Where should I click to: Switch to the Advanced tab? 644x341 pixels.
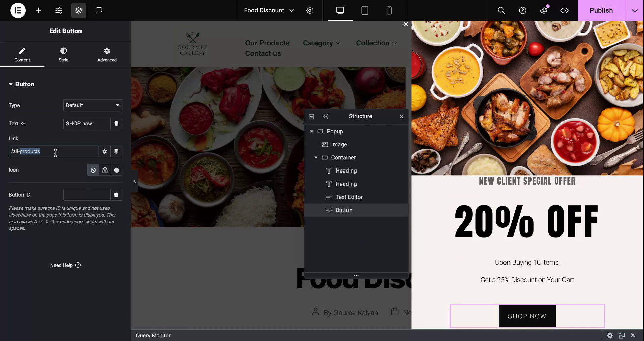click(107, 54)
